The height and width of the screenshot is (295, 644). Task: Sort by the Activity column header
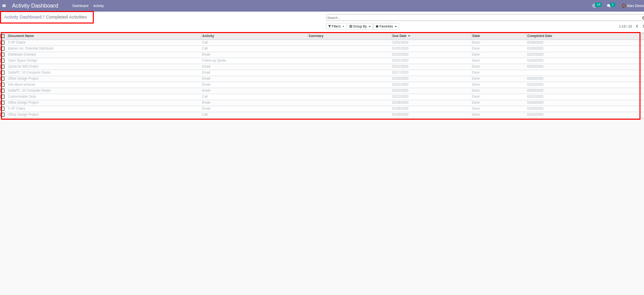(208, 36)
